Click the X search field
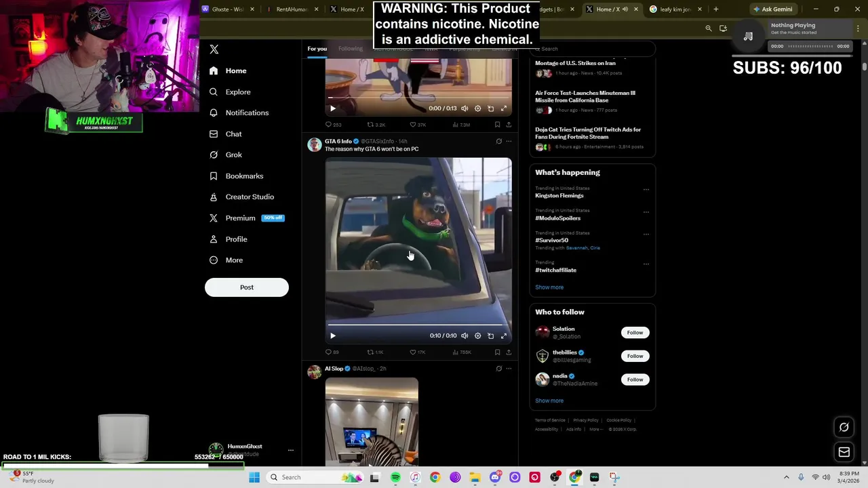868x488 pixels. point(592,49)
